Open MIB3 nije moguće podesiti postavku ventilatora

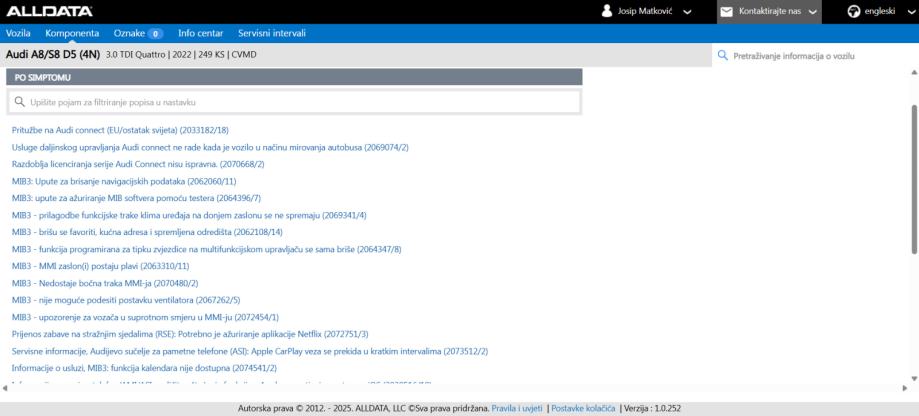(126, 300)
